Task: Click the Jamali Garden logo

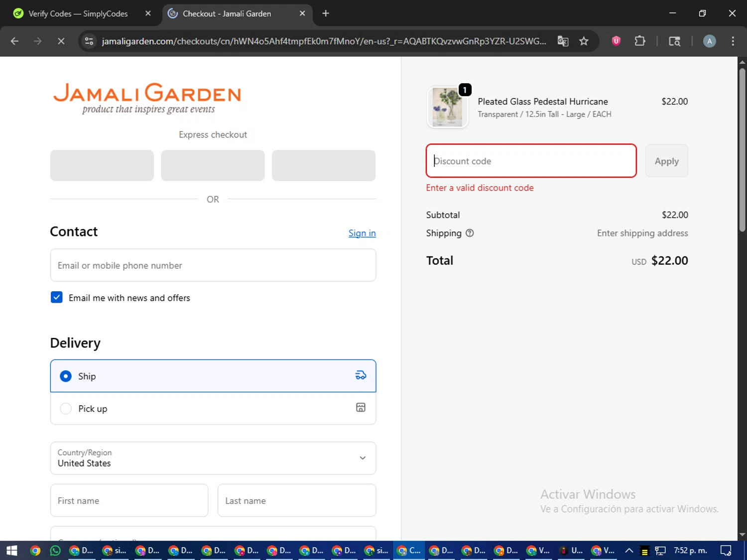Action: click(147, 98)
